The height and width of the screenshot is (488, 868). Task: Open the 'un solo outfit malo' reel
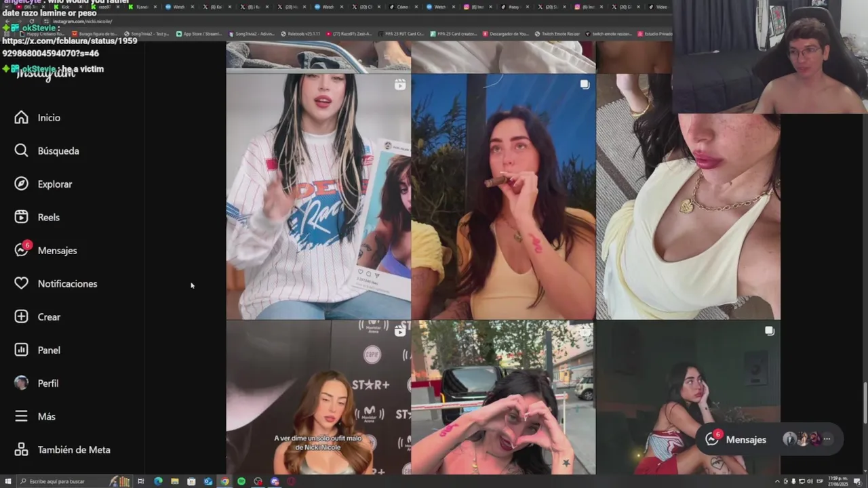(x=318, y=398)
